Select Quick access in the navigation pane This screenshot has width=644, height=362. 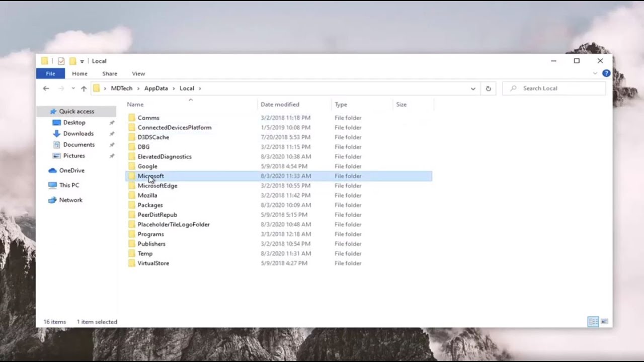coord(76,112)
